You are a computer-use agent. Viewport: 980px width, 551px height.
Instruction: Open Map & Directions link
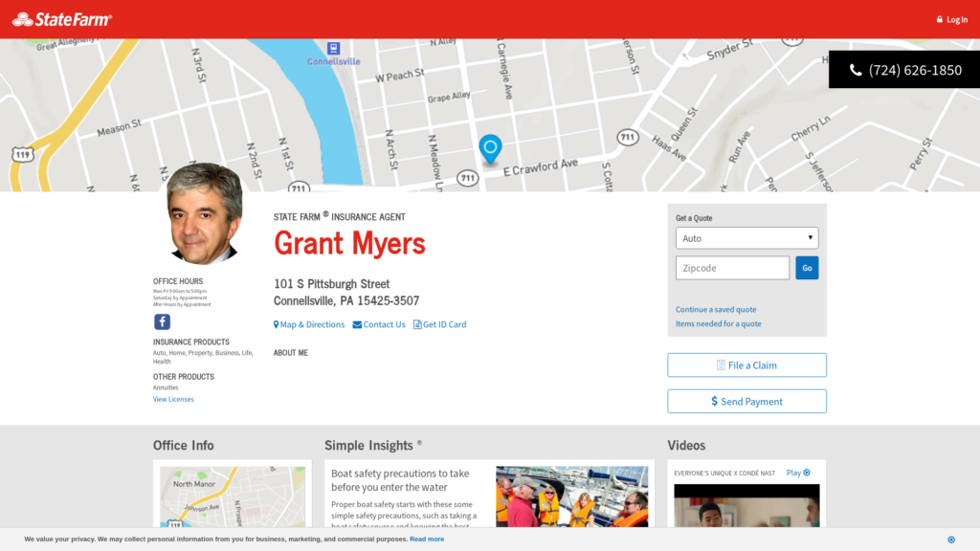(309, 324)
